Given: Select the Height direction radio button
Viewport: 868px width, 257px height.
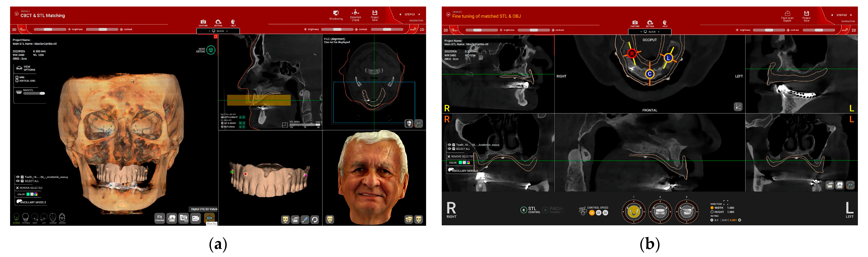Looking at the screenshot, I should coord(712,212).
